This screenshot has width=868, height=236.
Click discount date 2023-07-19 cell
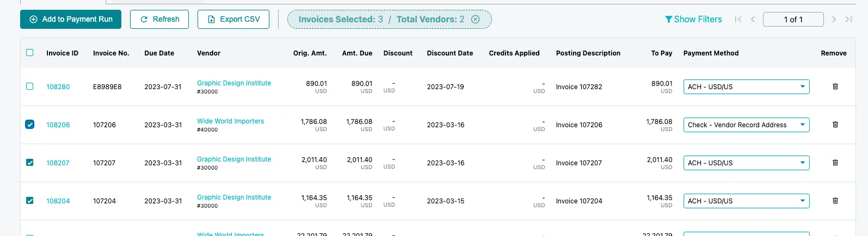click(445, 86)
